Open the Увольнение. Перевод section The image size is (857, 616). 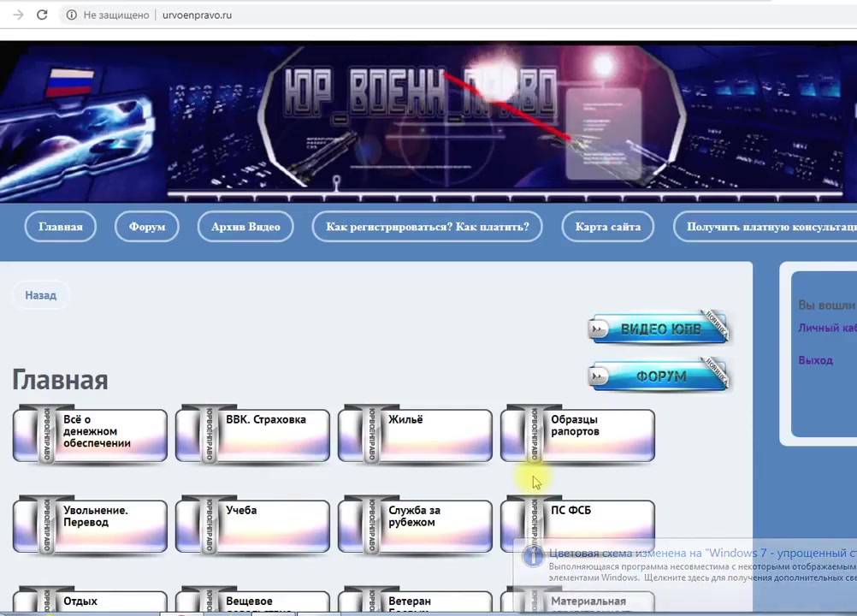90,525
